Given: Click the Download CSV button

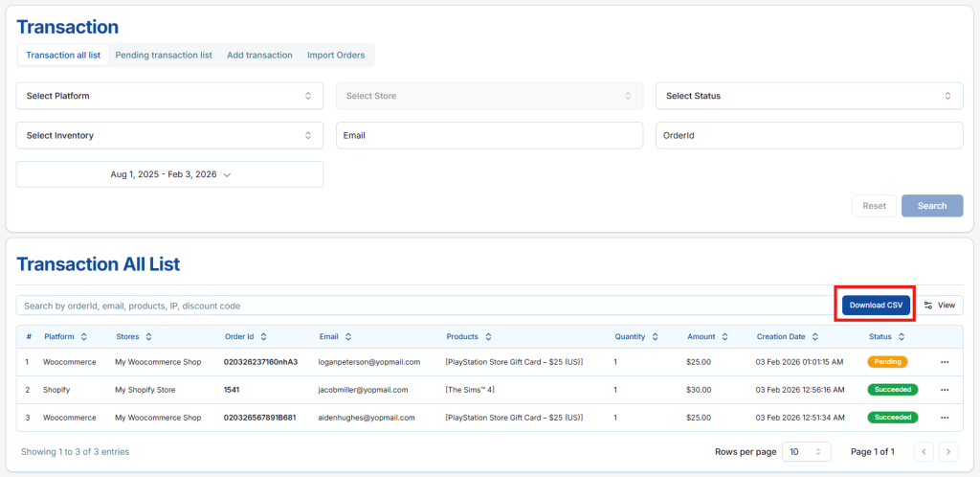Looking at the screenshot, I should click(x=876, y=306).
